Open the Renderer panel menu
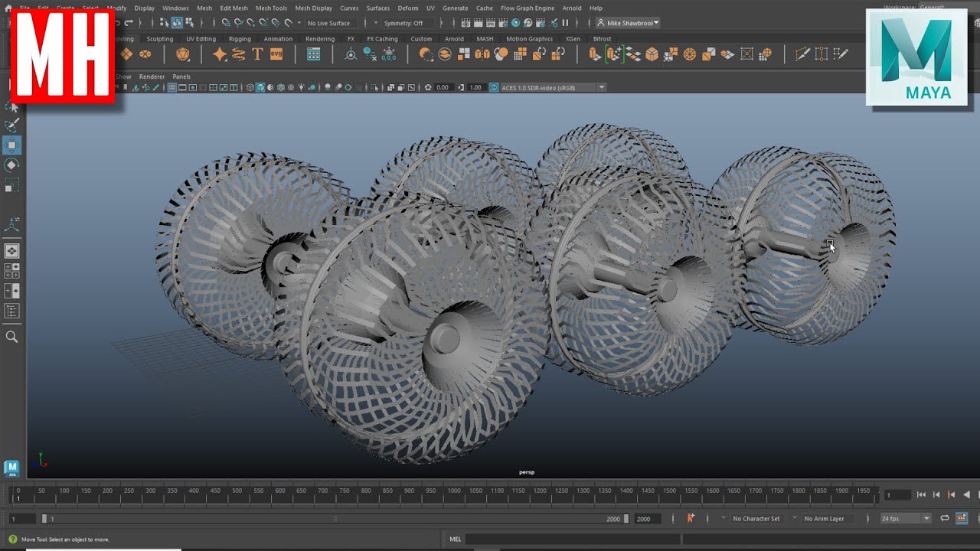The height and width of the screenshot is (551, 980). [x=152, y=77]
